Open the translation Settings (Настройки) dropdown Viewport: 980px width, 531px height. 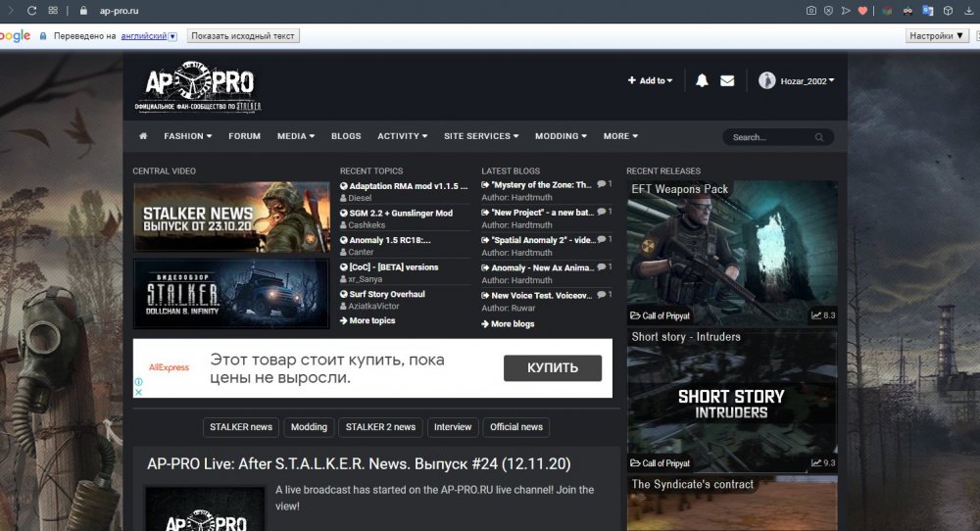point(935,36)
